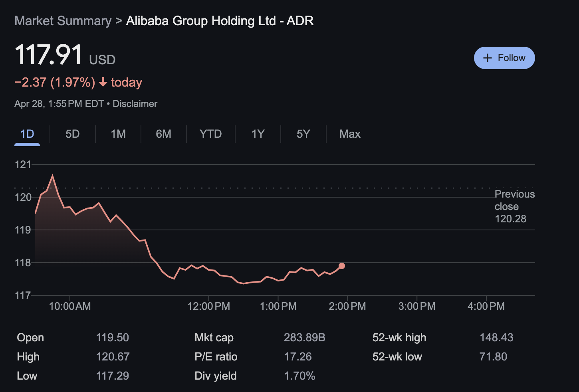579x392 pixels.
Task: Select the Max time range tab
Action: [350, 134]
